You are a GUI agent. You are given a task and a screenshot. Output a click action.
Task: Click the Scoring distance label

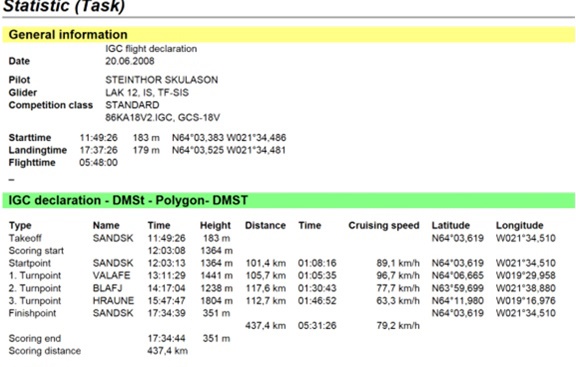click(45, 351)
